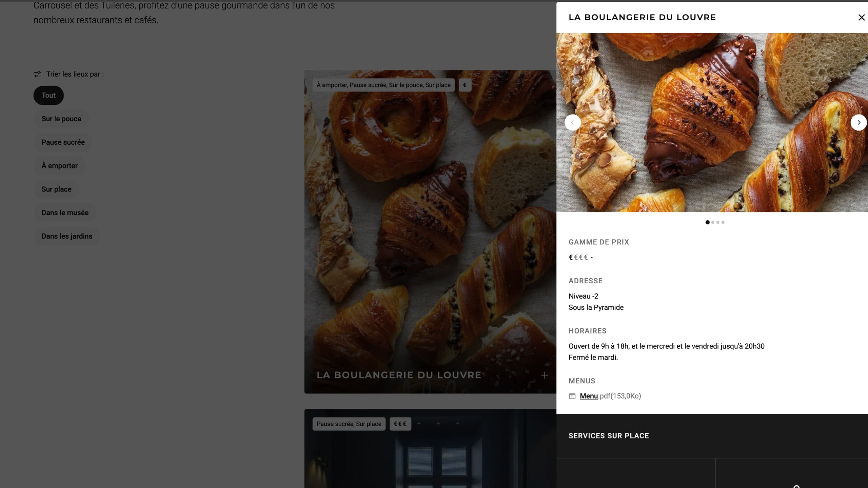Click the 'Trier les lieux par :' label
The height and width of the screenshot is (488, 868).
click(75, 74)
